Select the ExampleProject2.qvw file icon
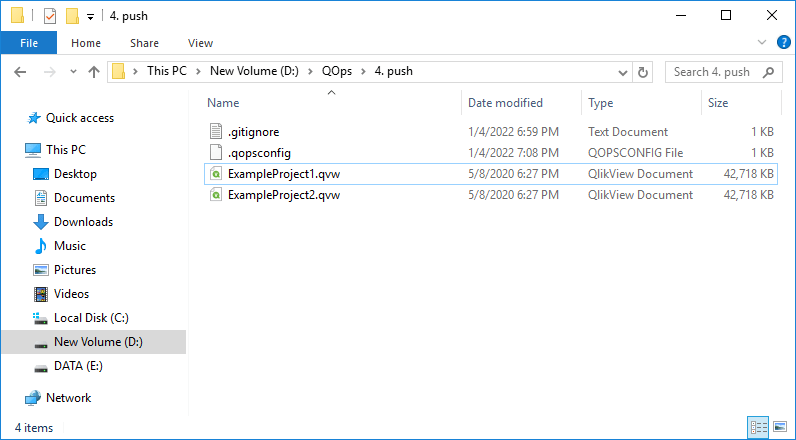This screenshot has height=440, width=796. coord(216,195)
